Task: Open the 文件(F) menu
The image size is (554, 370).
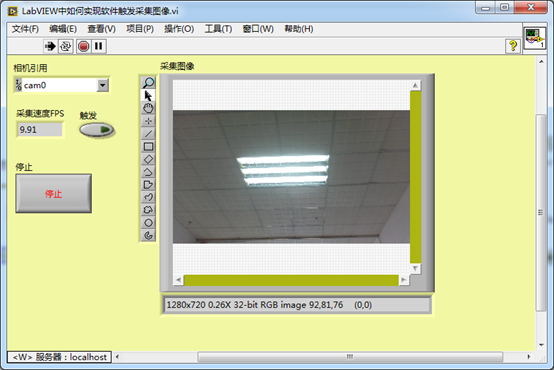Action: point(25,29)
